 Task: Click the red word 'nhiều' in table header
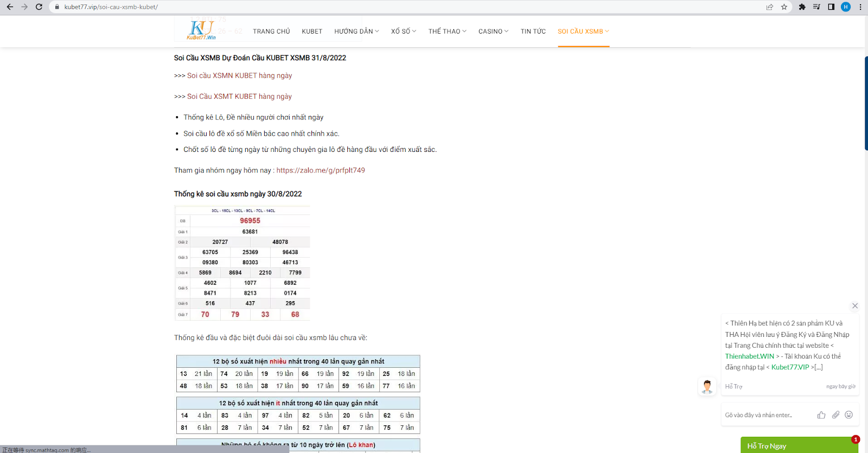click(x=278, y=361)
